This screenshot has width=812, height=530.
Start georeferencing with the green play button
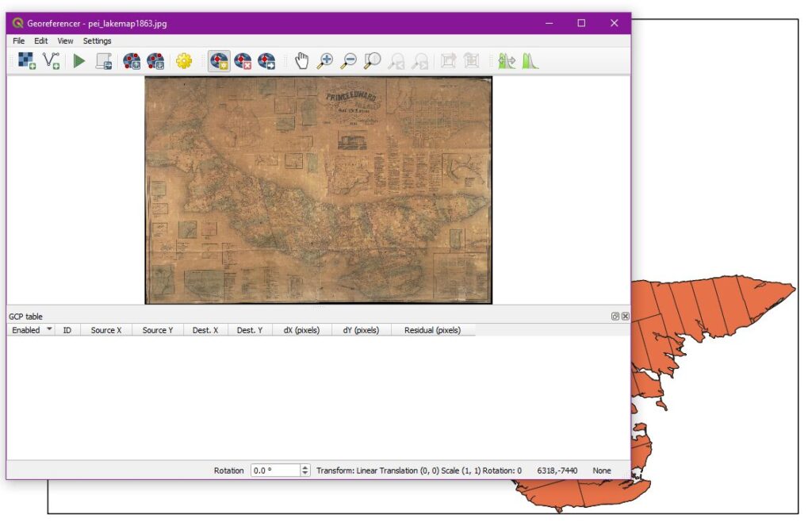79,61
